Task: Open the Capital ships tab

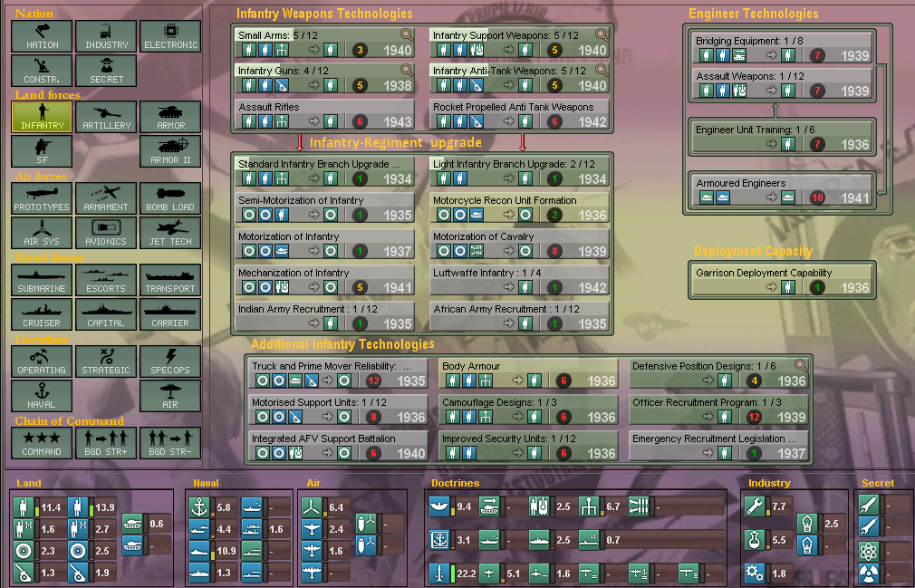Action: pos(106,314)
